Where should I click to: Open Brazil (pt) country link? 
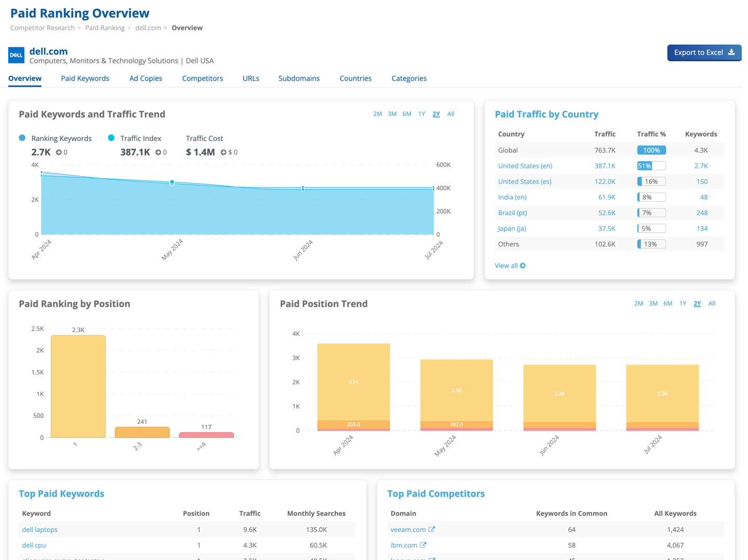tap(513, 212)
